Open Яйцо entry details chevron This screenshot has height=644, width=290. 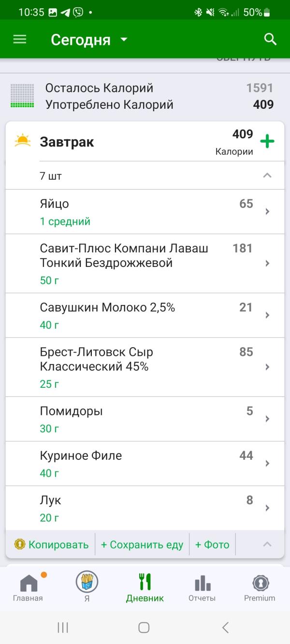click(267, 211)
